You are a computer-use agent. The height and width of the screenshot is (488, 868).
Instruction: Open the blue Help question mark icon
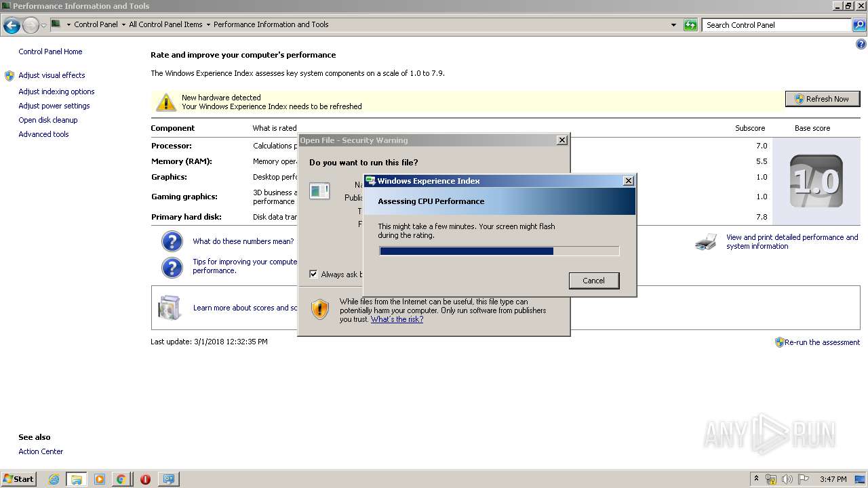point(861,44)
